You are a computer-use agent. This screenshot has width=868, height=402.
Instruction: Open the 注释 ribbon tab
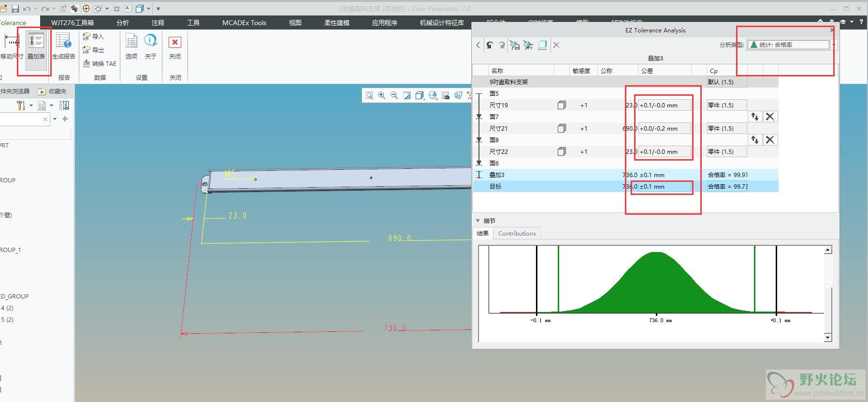[158, 23]
